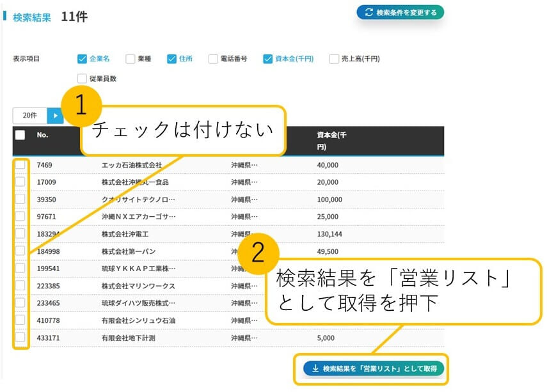Tick the checkbox for row 433171 有限会社地下計測
Screen dimensions: 547x392
tap(20, 338)
